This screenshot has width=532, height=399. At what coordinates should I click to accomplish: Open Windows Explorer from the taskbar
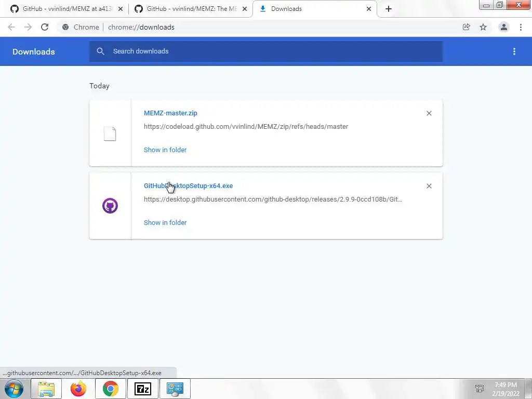[x=46, y=389]
